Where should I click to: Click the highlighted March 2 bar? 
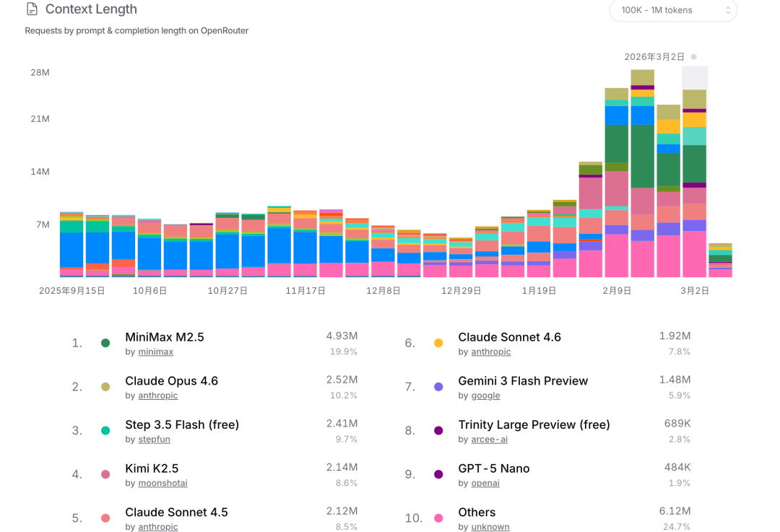point(695,180)
